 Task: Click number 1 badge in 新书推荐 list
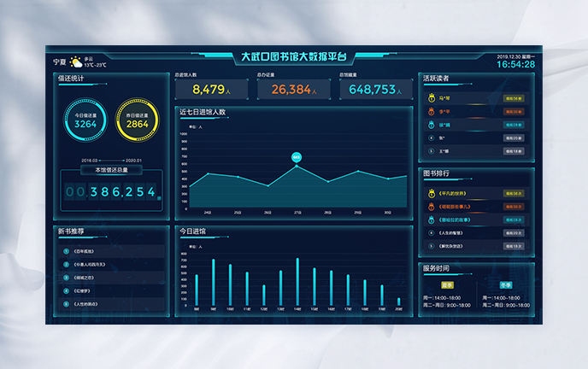[67, 251]
